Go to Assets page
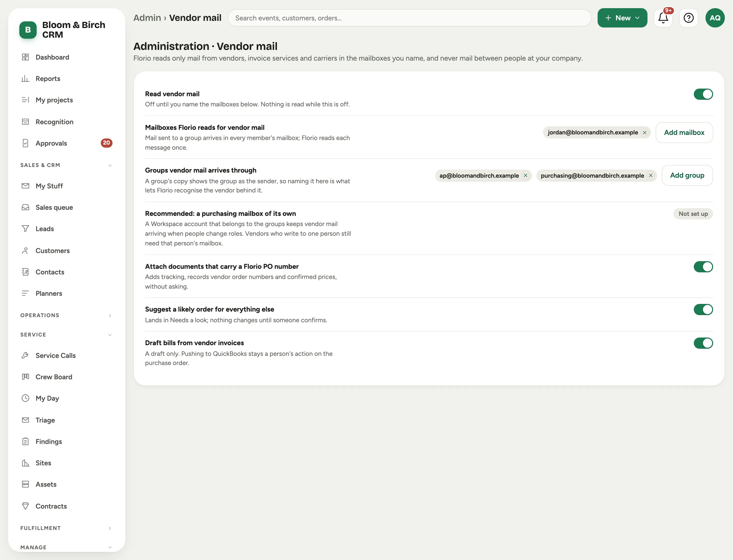The image size is (733, 560). pos(66,484)
